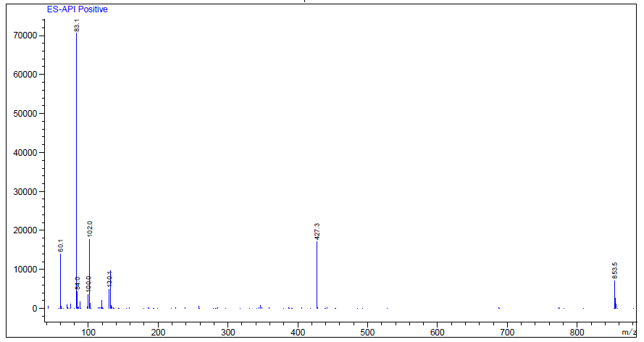This screenshot has width=644, height=342.
Task: Click the 50000 y-axis value
Action: coord(26,114)
